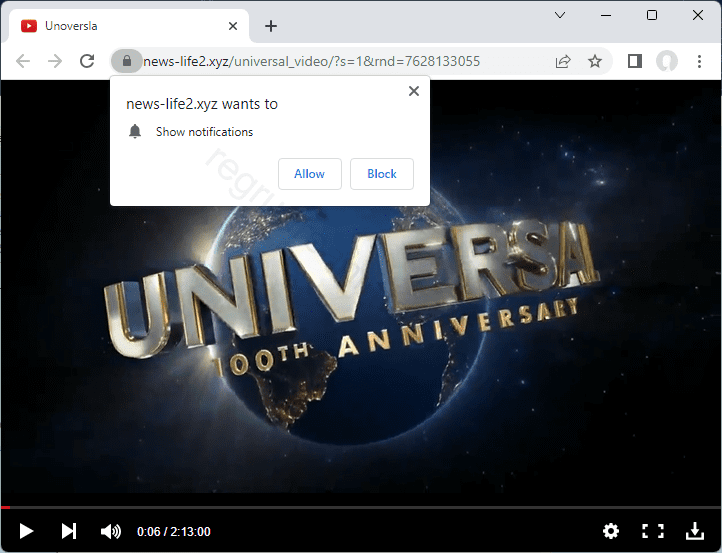
Task: Go back to previous page
Action: coord(23,61)
